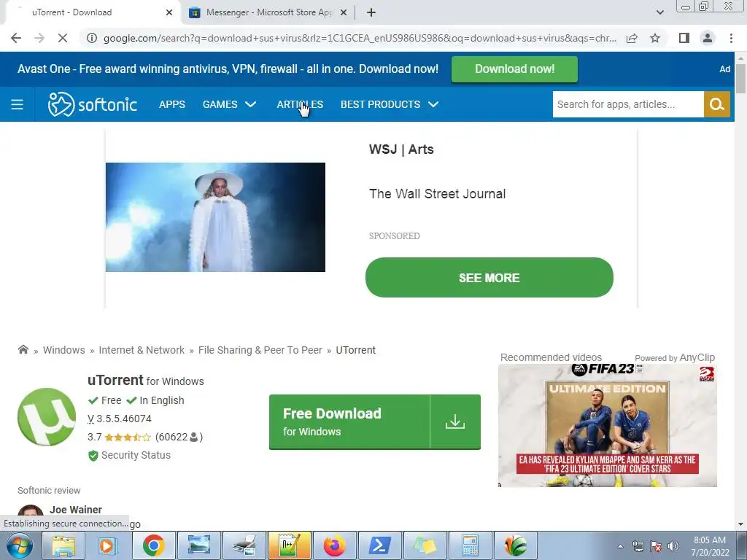
Task: Click the uTorrent app logo
Action: pos(46,417)
